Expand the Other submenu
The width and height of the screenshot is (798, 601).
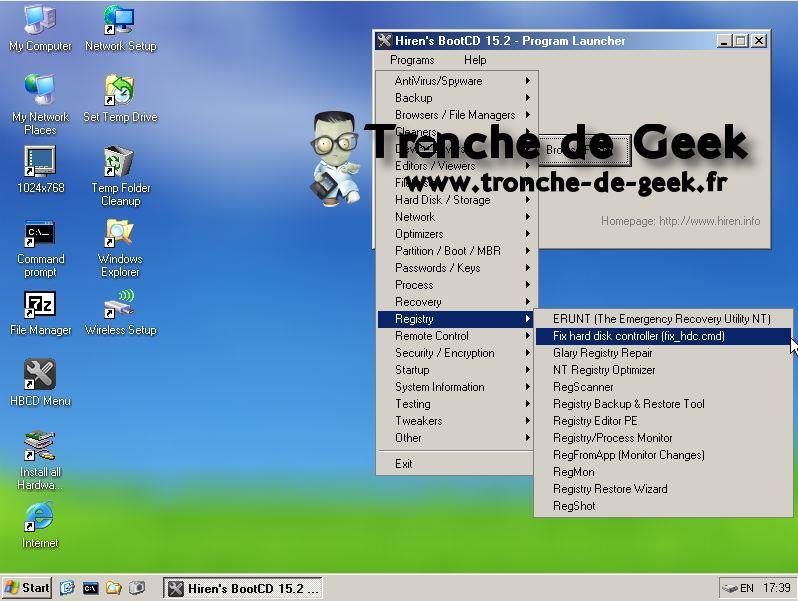coord(457,438)
